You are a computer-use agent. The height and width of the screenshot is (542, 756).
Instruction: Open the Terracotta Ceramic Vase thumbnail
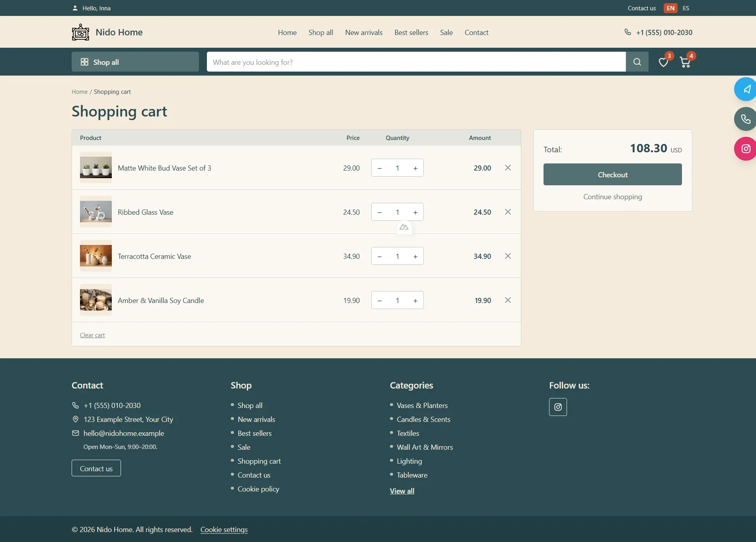[96, 256]
